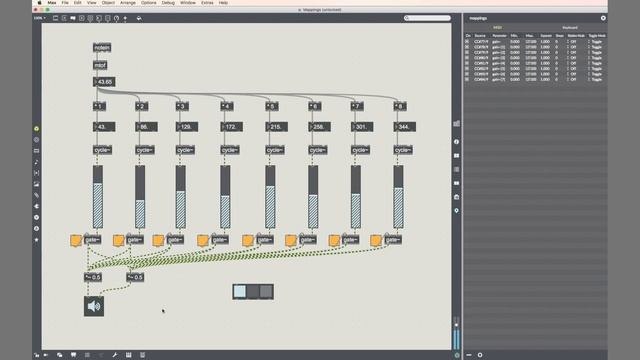Toggle the On box for gain~[7] mapping row

pos(467,80)
